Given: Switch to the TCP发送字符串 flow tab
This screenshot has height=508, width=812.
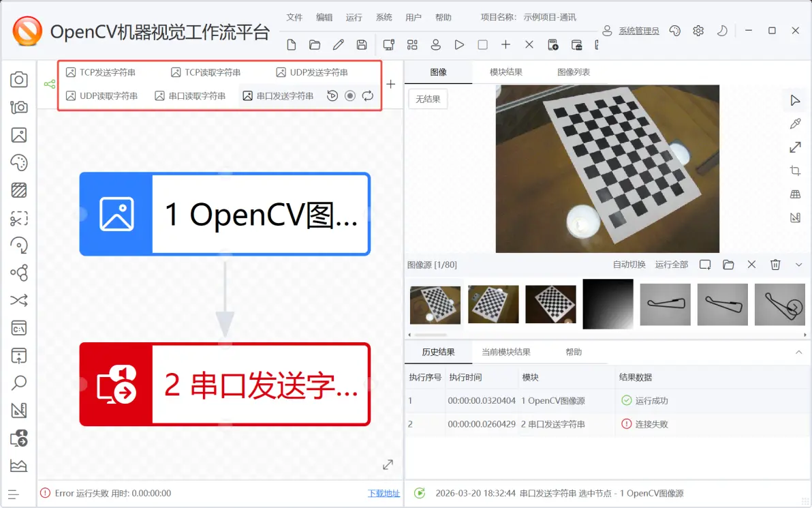Looking at the screenshot, I should click(x=101, y=72).
